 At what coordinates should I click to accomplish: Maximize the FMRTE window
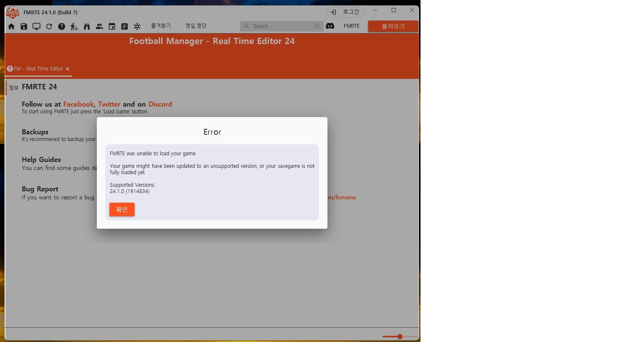tap(394, 10)
